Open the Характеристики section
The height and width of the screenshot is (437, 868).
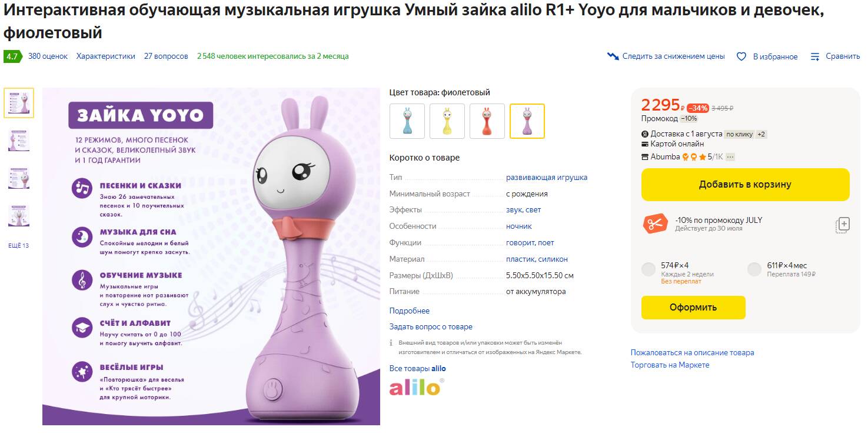click(x=106, y=56)
